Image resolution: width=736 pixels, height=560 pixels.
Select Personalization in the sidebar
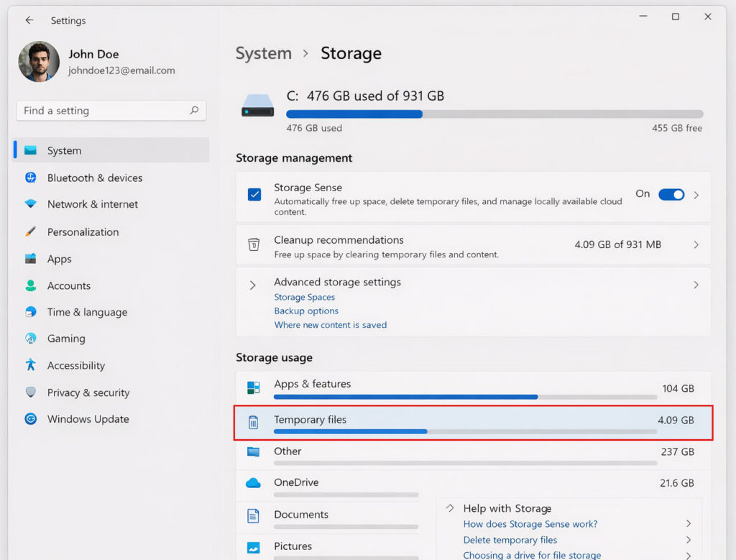83,232
